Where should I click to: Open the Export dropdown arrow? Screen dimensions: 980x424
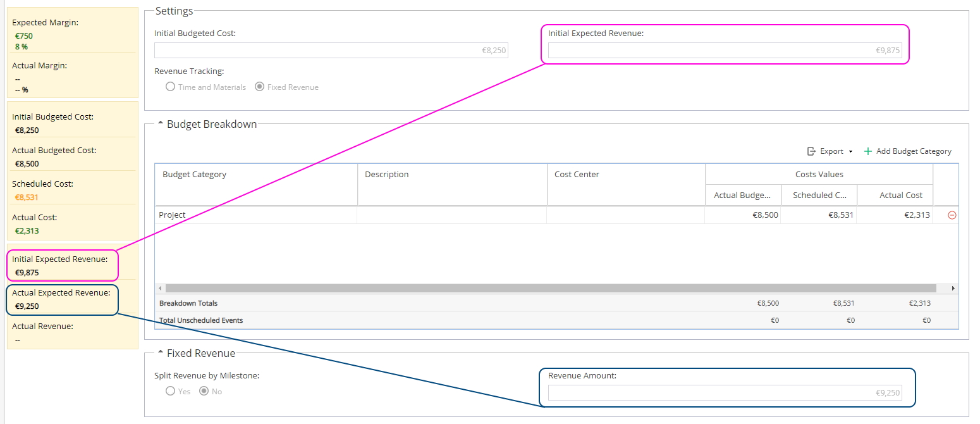(x=850, y=152)
